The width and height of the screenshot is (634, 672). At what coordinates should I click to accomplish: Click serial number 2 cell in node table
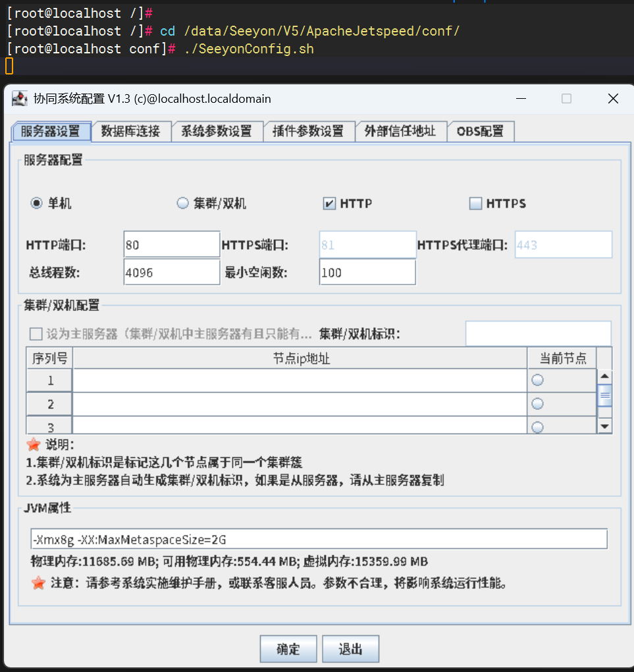(x=49, y=404)
